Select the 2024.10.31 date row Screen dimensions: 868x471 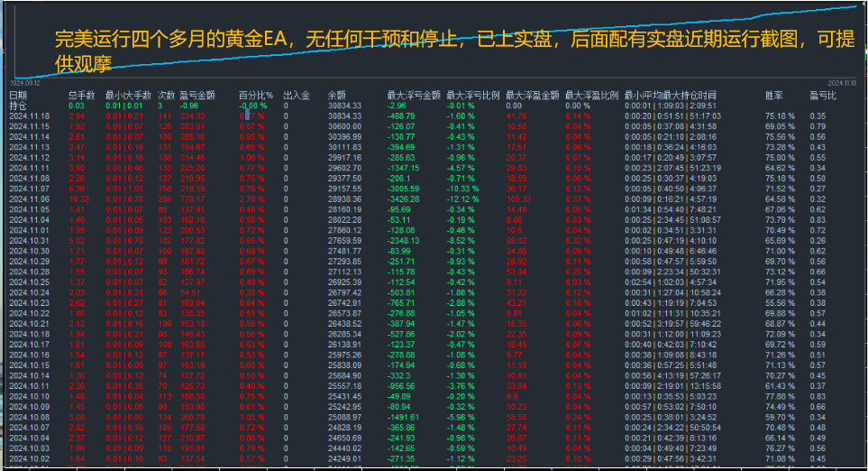30,241
